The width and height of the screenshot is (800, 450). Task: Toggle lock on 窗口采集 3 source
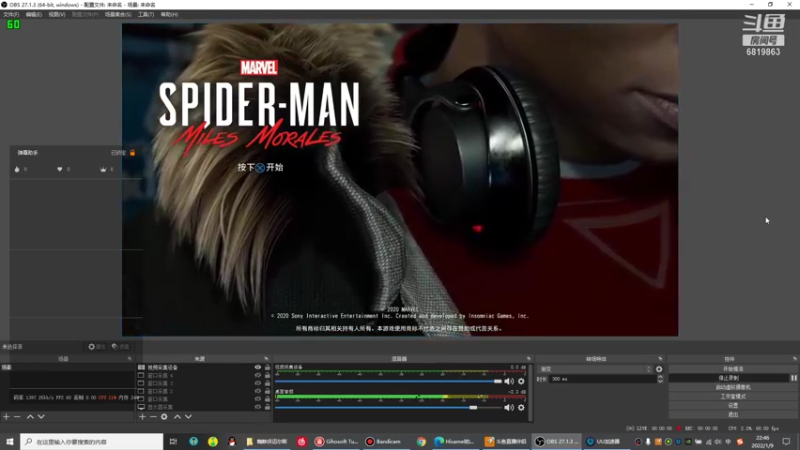point(267,383)
